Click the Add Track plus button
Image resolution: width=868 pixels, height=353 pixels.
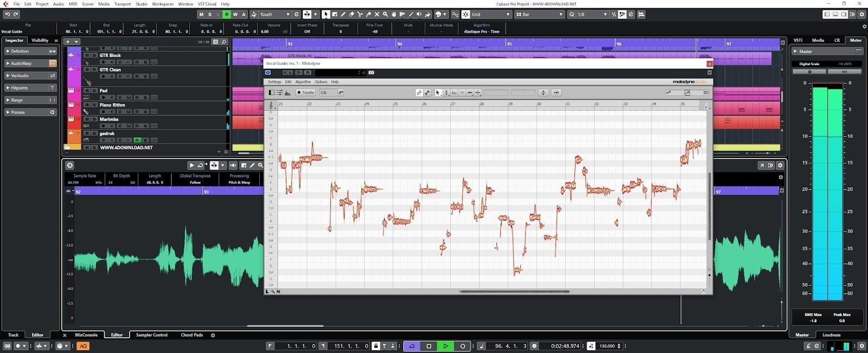coord(68,42)
